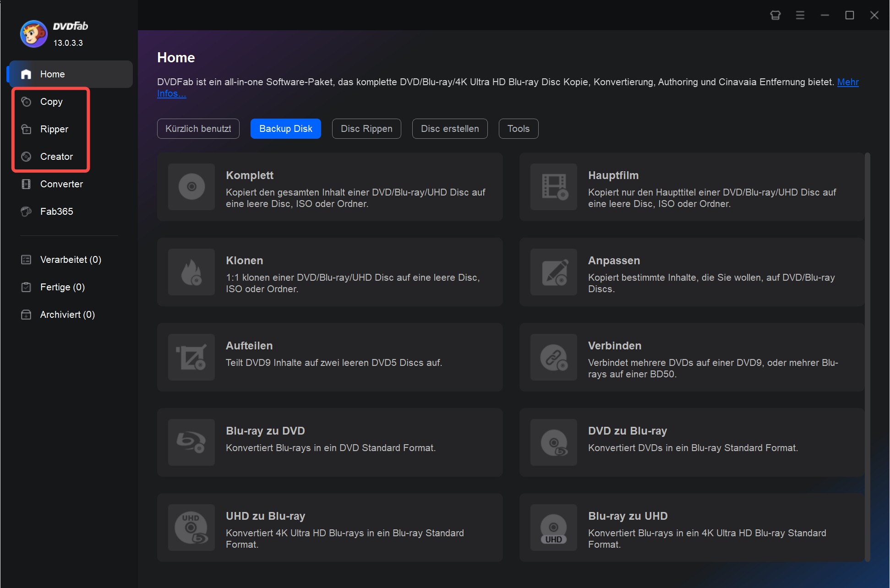Choose the Komplett copy mode title
The image size is (890, 588).
250,175
